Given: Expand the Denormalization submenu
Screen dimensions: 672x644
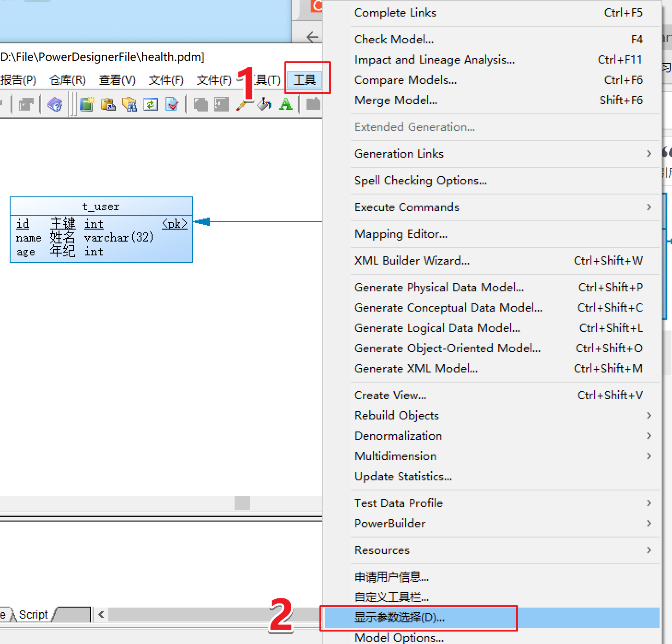Looking at the screenshot, I should point(398,436).
